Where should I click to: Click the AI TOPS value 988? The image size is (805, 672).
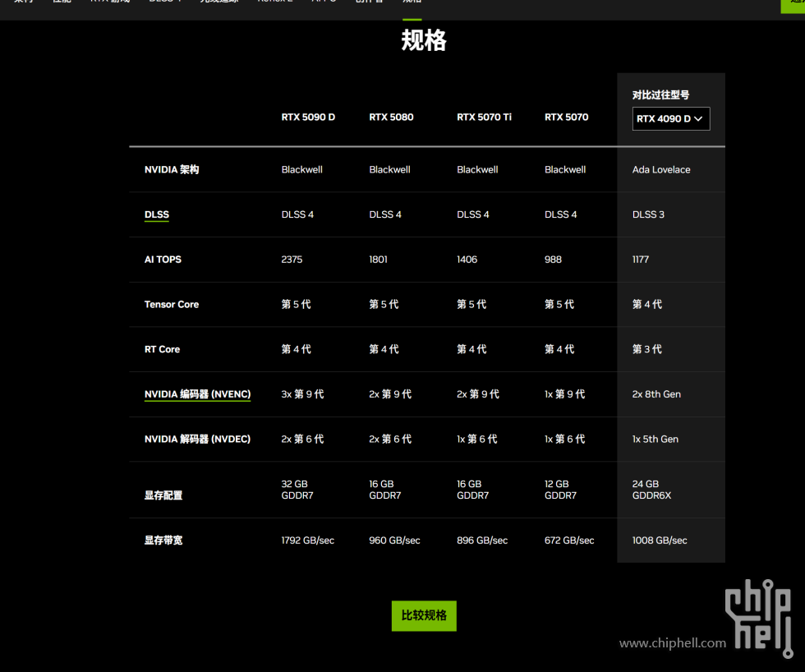coord(553,260)
